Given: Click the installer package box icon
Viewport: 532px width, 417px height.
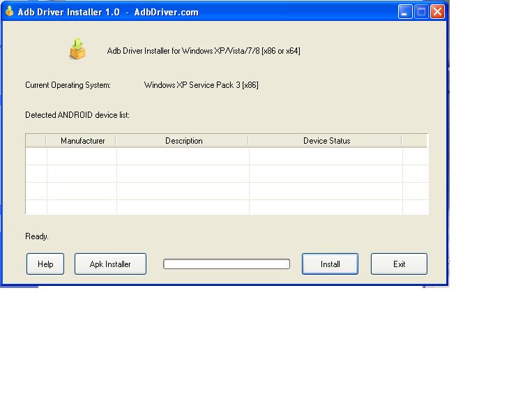Looking at the screenshot, I should pos(77,50).
